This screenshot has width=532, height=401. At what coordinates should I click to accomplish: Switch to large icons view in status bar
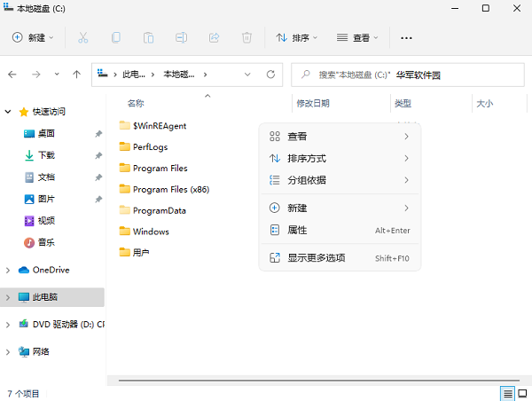(523, 394)
